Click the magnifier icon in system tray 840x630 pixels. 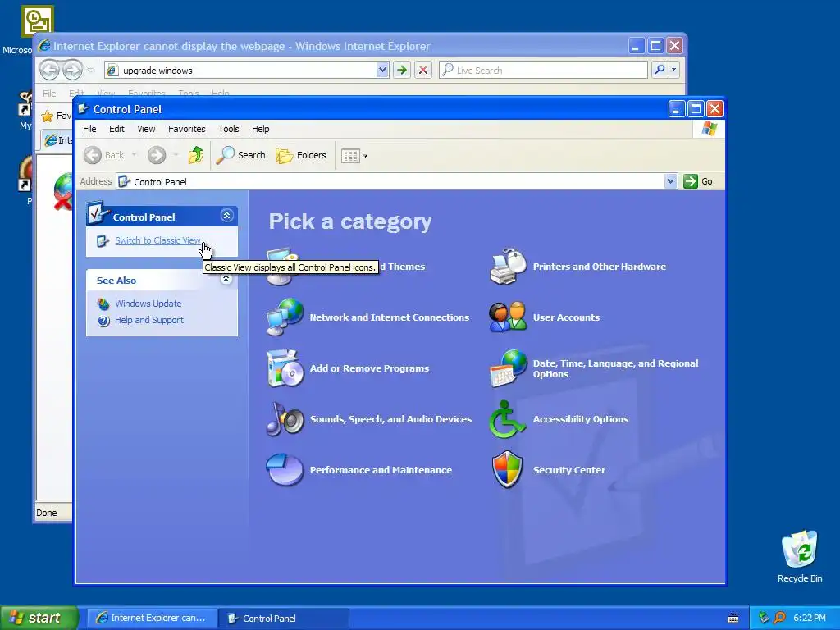point(779,618)
